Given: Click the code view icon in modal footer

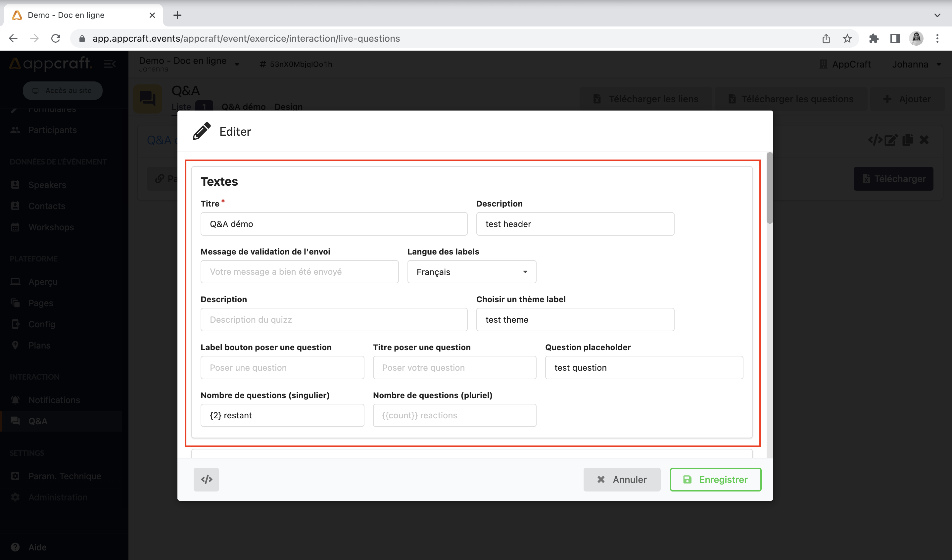Looking at the screenshot, I should (x=206, y=479).
